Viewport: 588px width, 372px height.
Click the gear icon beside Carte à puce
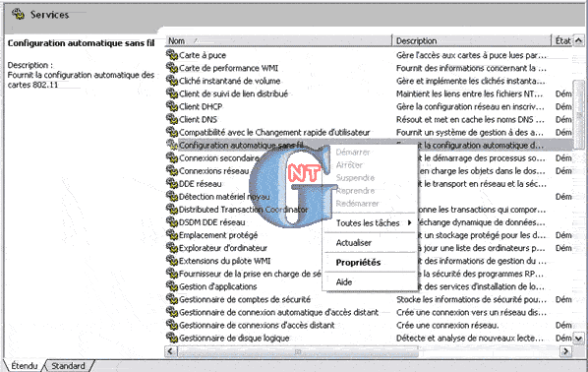(172, 55)
